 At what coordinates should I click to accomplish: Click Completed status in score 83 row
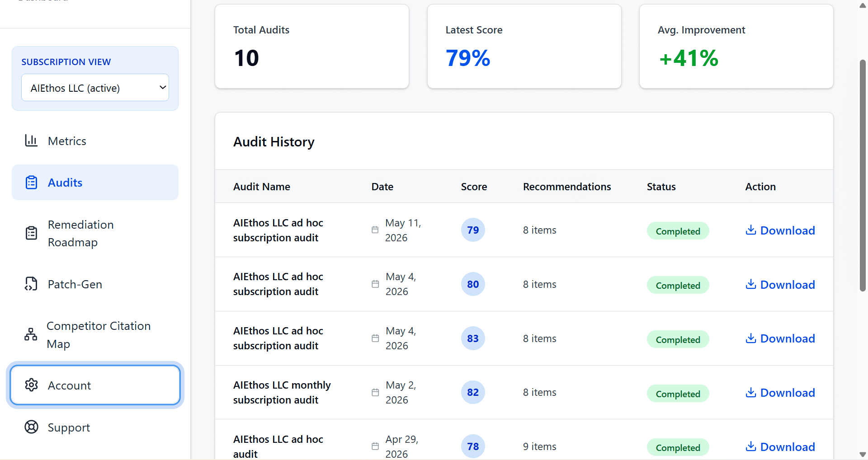[x=678, y=339]
